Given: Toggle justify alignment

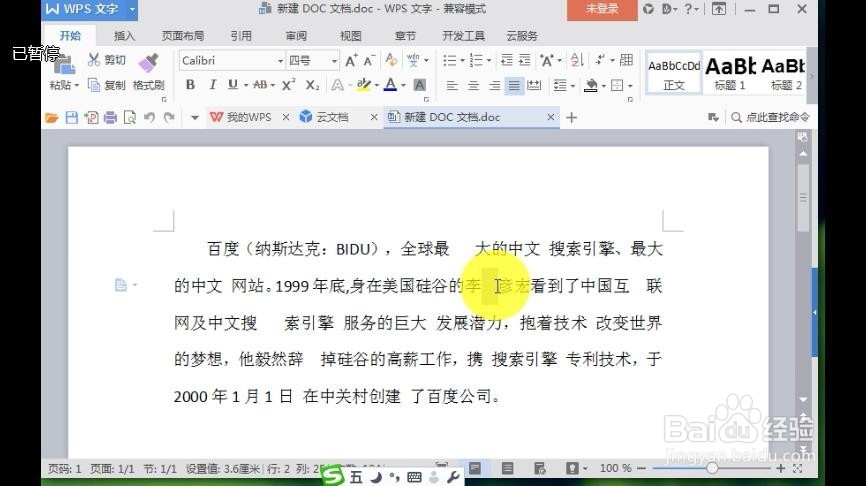Looking at the screenshot, I should coord(514,86).
